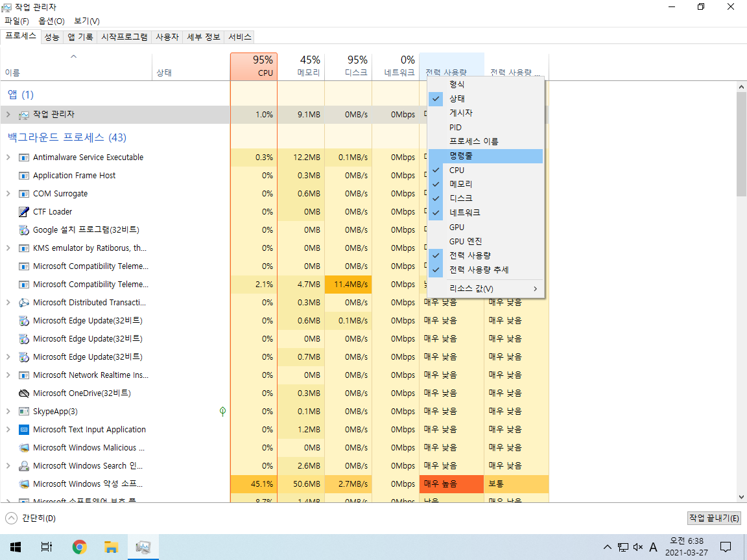Click the Microsoft Windows Malicious icon

click(24, 448)
